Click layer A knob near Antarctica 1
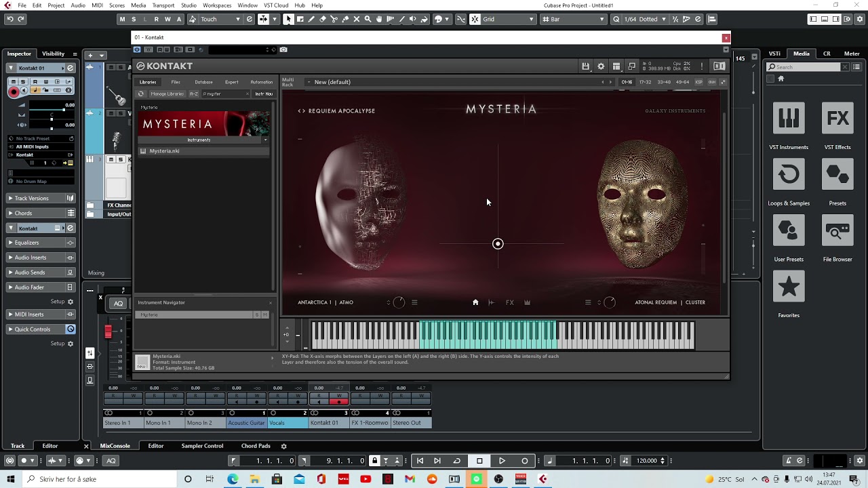This screenshot has width=868, height=488. pyautogui.click(x=399, y=302)
